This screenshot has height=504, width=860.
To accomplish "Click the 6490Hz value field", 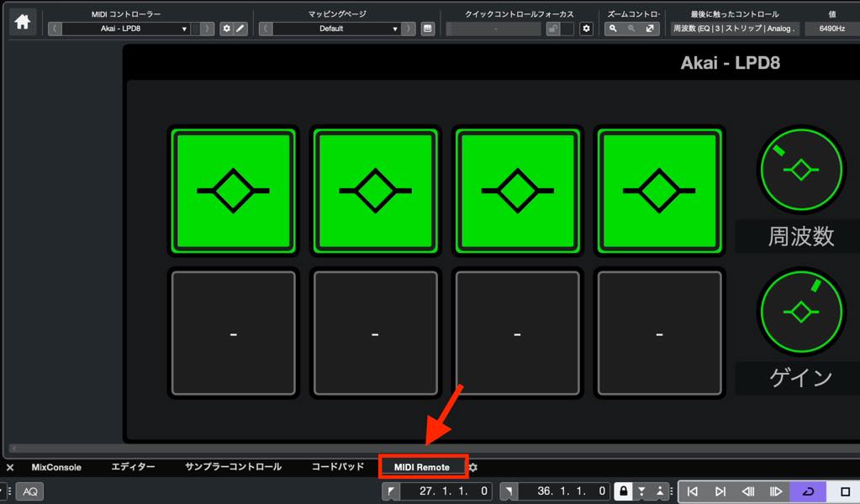I will 832,29.
